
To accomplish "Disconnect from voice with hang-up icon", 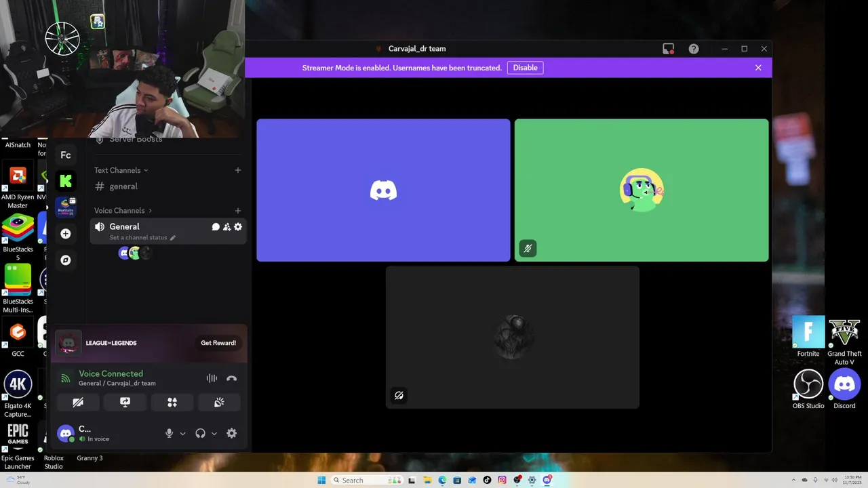I will (232, 378).
